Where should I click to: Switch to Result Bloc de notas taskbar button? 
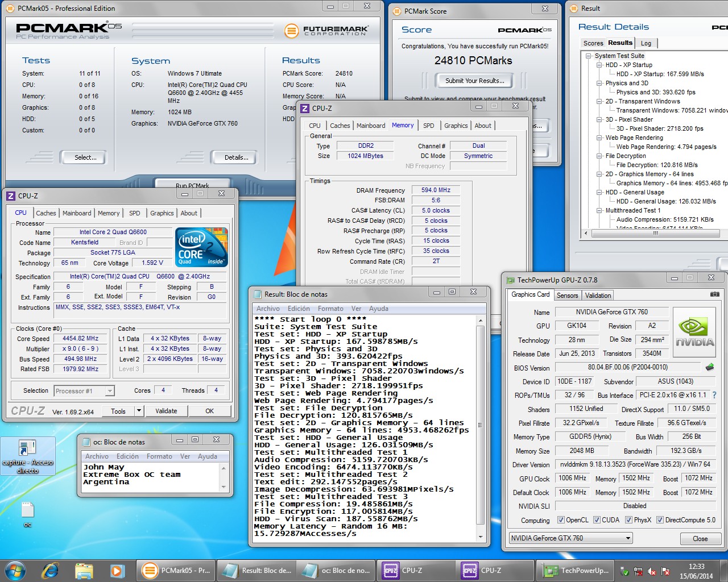(x=257, y=570)
